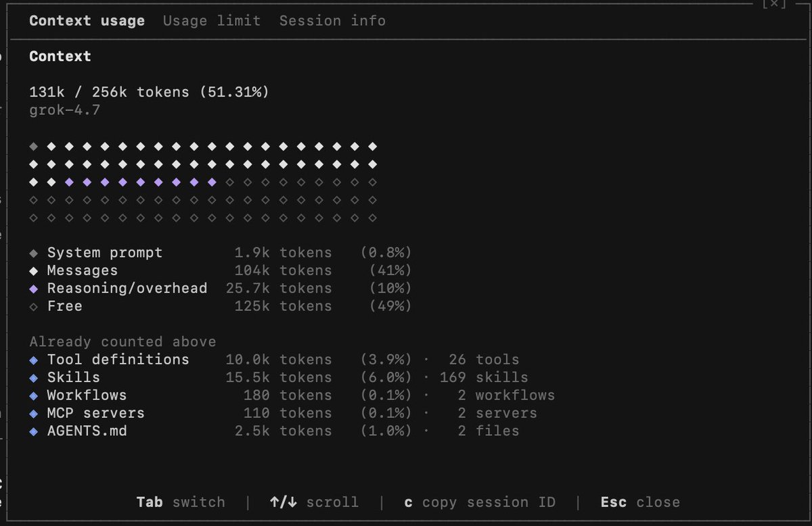
Task: Switch to the Usage limit tab
Action: coord(212,21)
